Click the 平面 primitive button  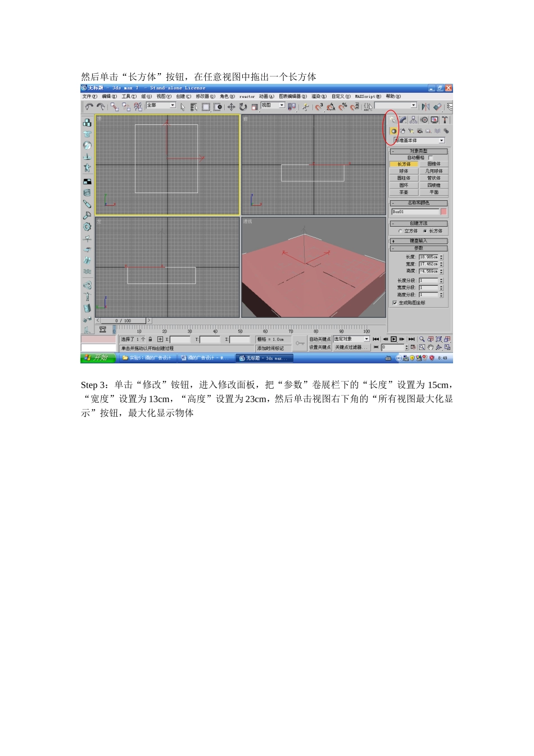(x=434, y=192)
